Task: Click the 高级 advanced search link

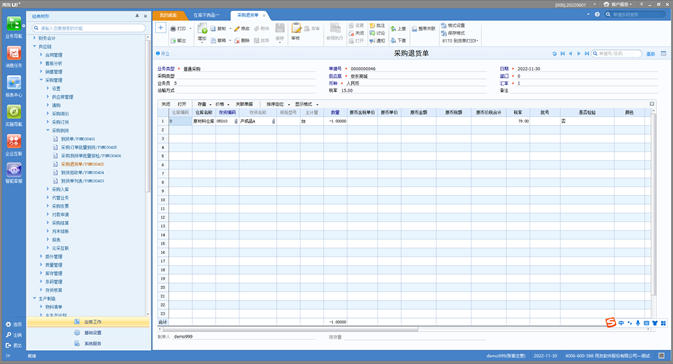Action: tap(651, 54)
